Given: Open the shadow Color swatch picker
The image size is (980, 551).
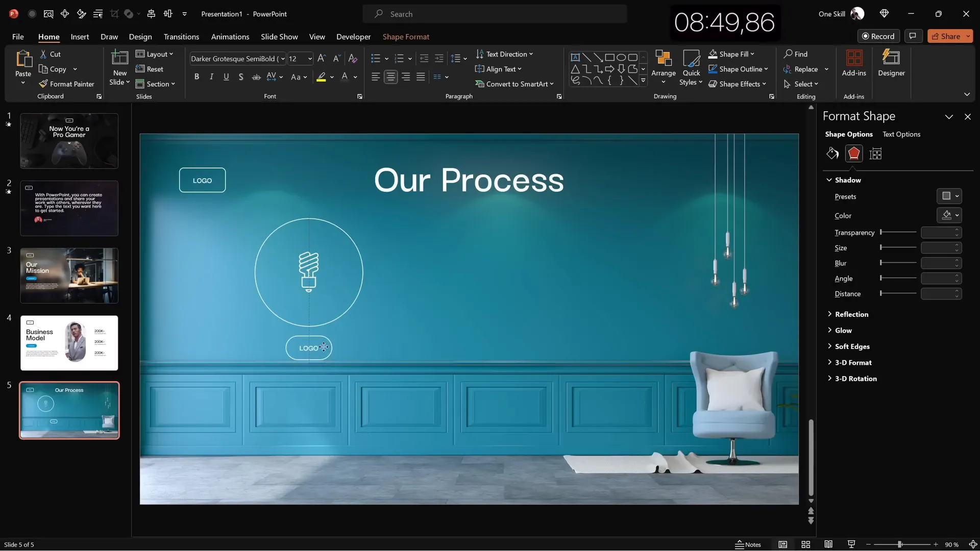Looking at the screenshot, I should click(x=949, y=215).
